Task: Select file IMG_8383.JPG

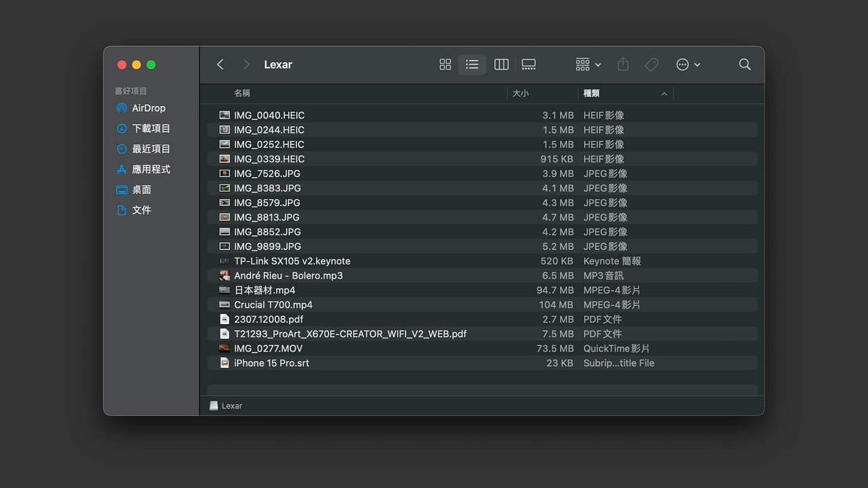Action: click(x=482, y=188)
